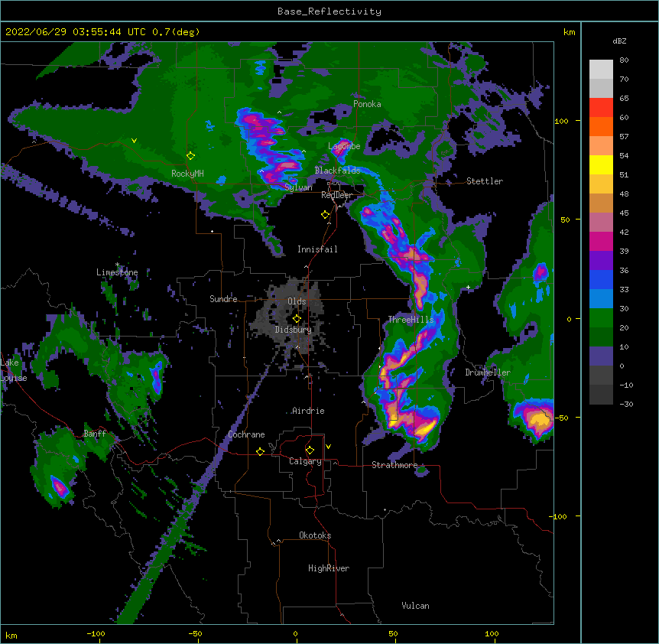Screen dimensions: 659x644
Task: Select the yellow V marker northeast of Calgary
Action: pos(328,447)
